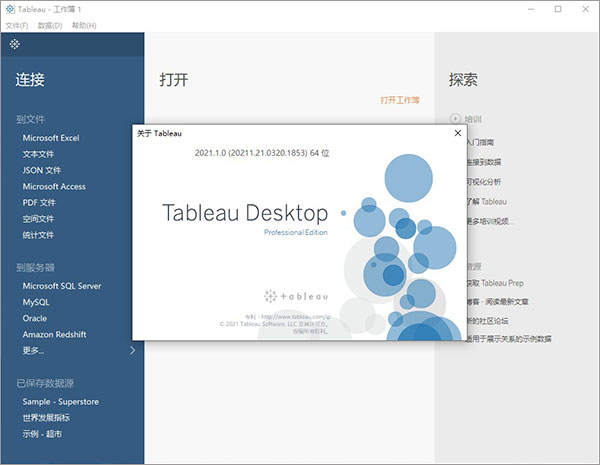Connect to Microsoft SQL Server

tap(62, 286)
